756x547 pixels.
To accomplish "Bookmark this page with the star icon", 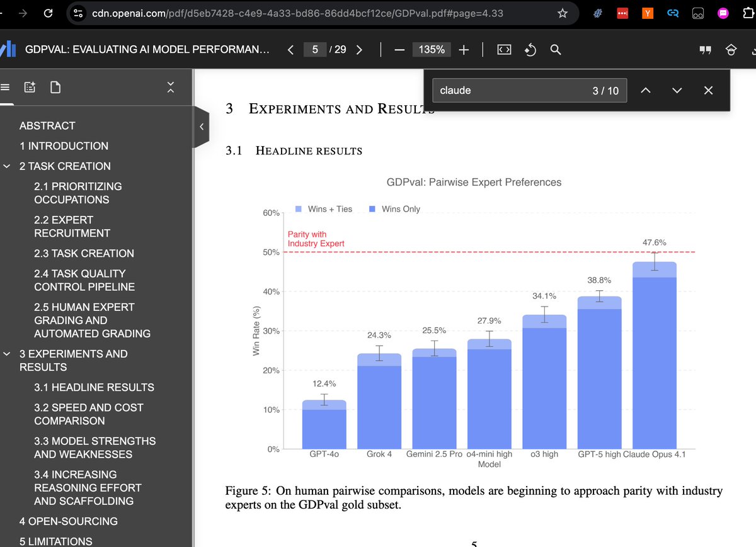I will click(x=563, y=13).
